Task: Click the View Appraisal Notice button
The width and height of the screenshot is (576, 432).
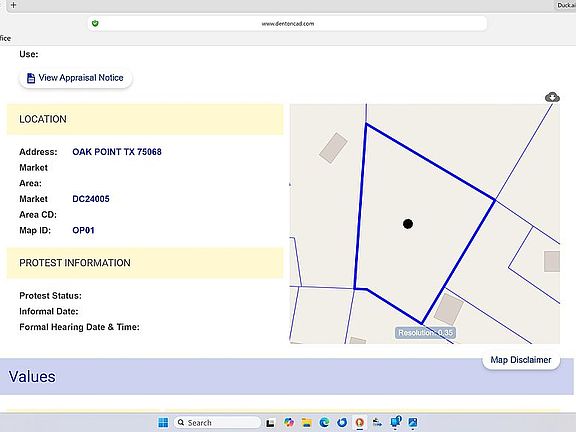Action: pyautogui.click(x=75, y=78)
